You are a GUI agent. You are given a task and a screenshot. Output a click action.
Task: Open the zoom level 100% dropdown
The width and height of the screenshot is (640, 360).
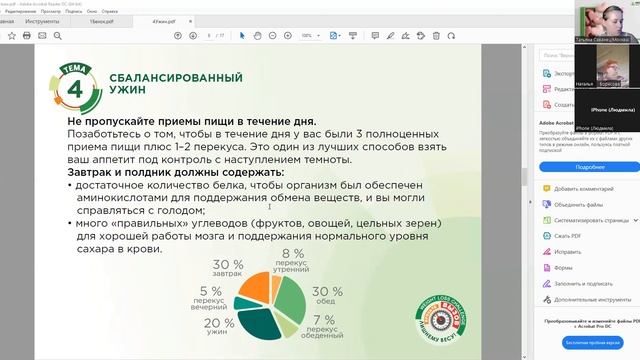[311, 36]
